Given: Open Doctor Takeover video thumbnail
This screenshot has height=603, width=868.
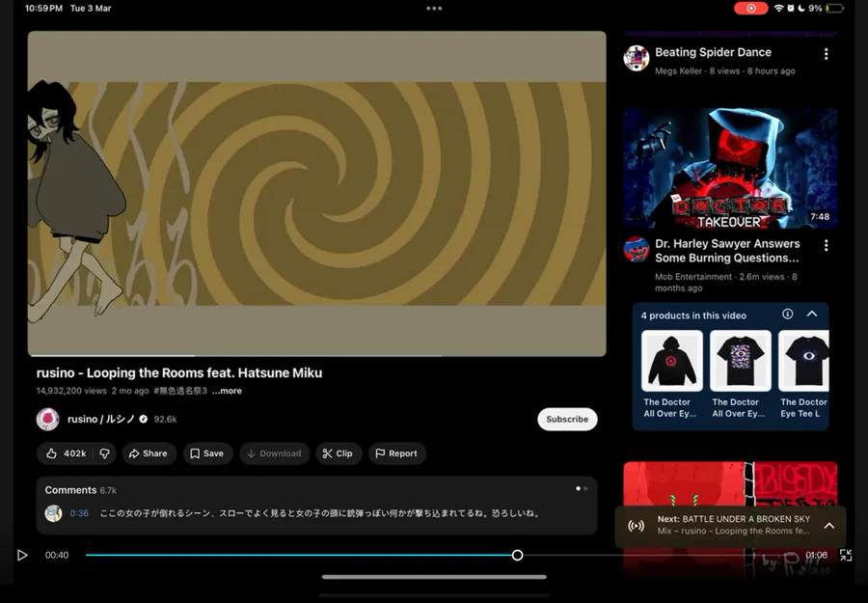Looking at the screenshot, I should point(730,168).
